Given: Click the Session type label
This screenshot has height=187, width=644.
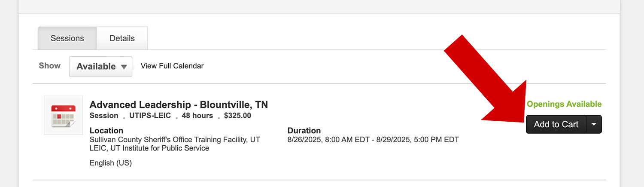Looking at the screenshot, I should click(x=104, y=116).
